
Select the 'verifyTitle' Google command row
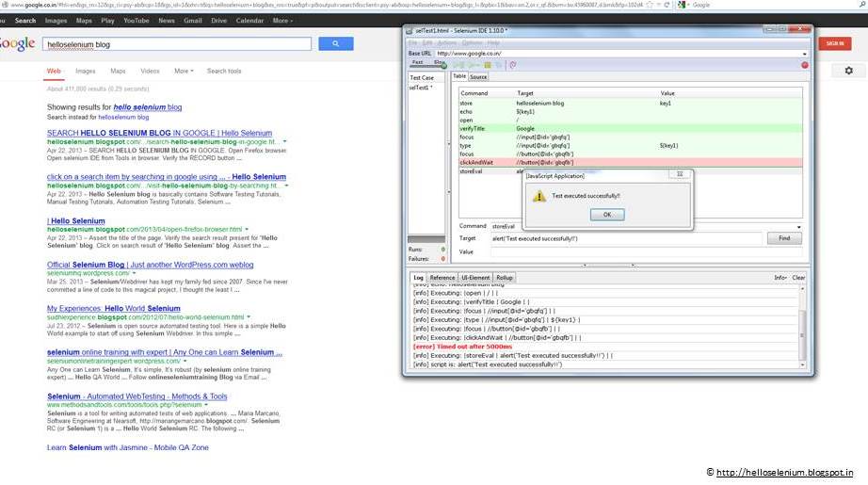pos(630,128)
